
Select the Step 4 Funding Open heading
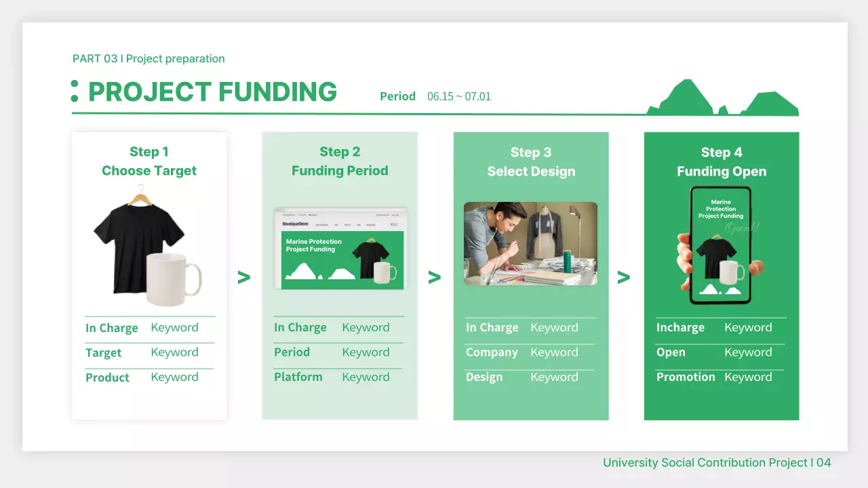click(722, 162)
